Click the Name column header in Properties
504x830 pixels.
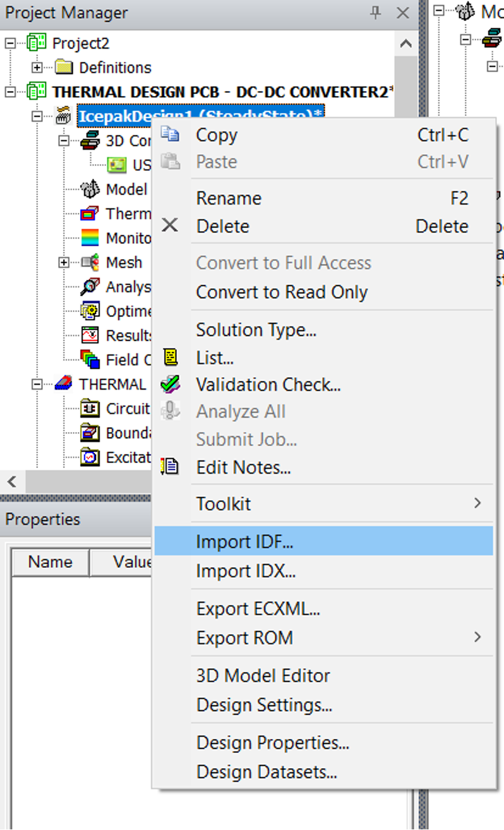(51, 562)
